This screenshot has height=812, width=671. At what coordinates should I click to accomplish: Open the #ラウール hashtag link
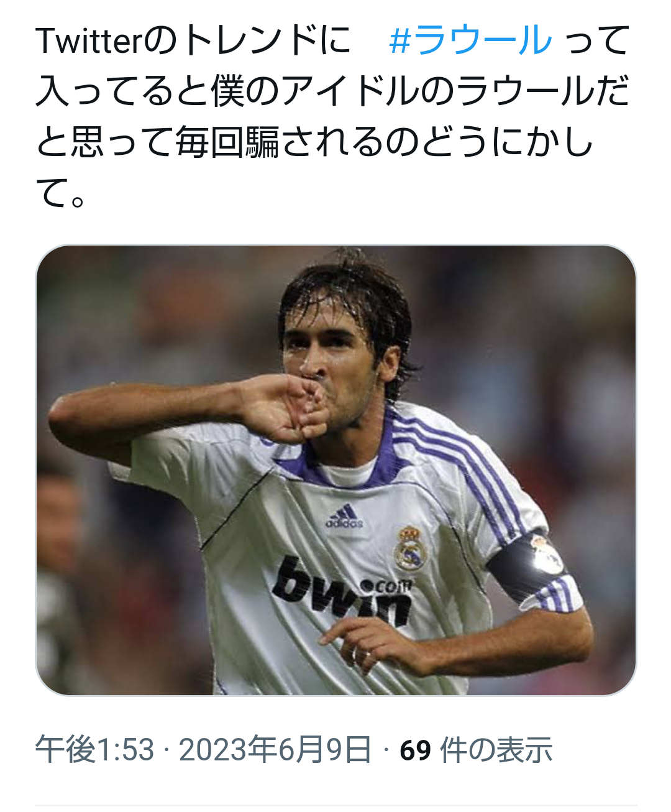click(470, 40)
